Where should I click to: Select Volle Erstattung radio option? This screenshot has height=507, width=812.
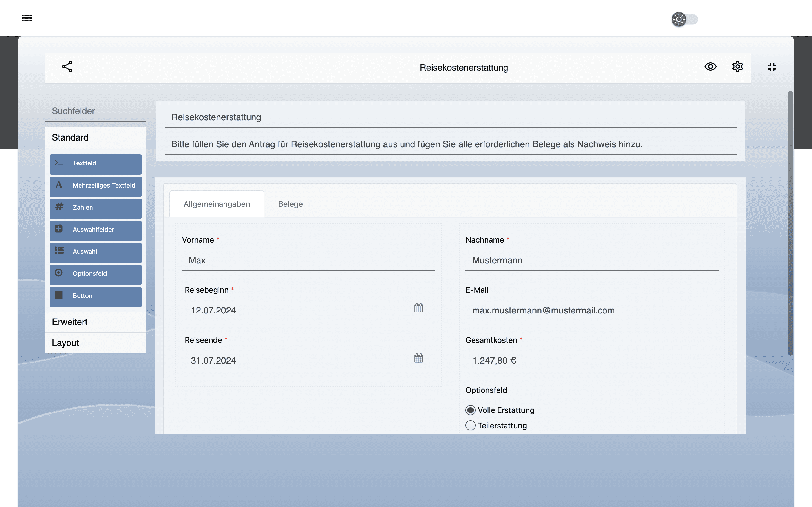[x=470, y=410]
